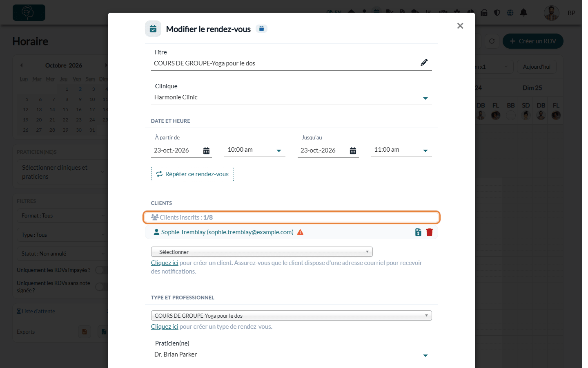Delete Sophie Tremblay with the red trash icon

[x=430, y=232]
